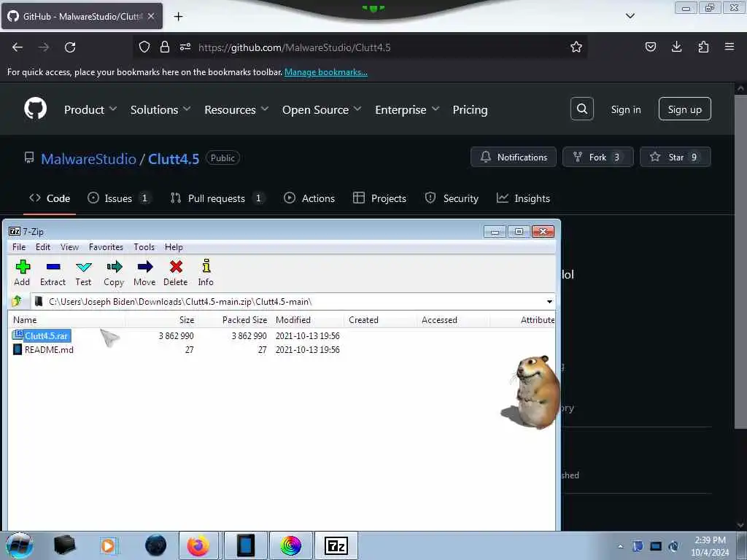Open the View menu in 7-Zip
The height and width of the screenshot is (560, 747).
pos(69,246)
